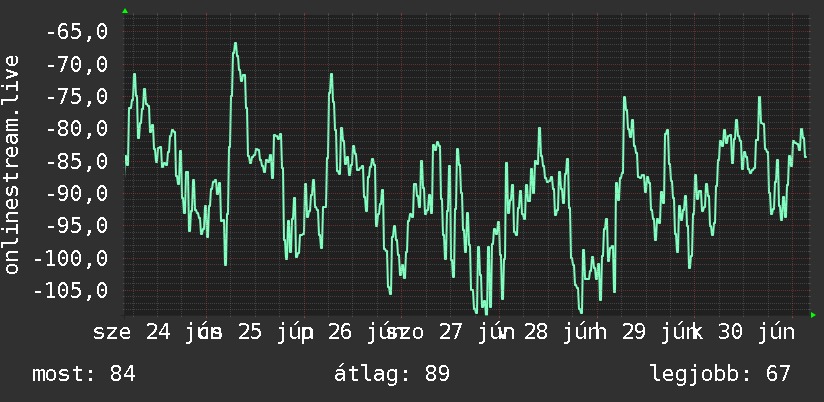Click the onlinestream.live vertical axis title
This screenshot has width=824, height=402.
pyautogui.click(x=11, y=164)
